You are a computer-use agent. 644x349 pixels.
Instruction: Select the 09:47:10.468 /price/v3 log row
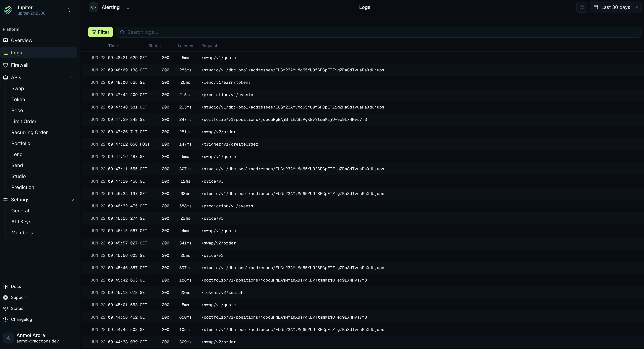363,181
